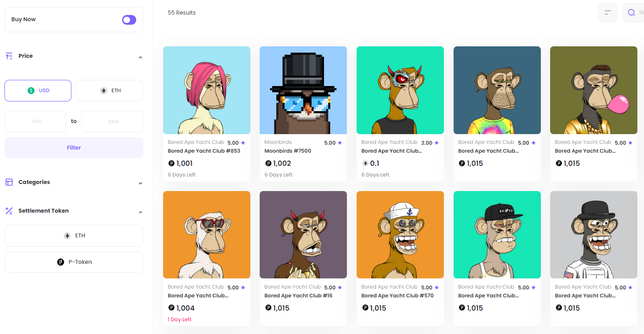Click ETH icon beside the 0.1 price
644x334 pixels.
coord(365,163)
